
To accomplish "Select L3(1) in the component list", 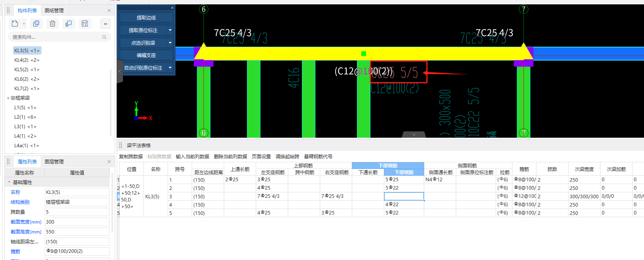I will [x=25, y=127].
